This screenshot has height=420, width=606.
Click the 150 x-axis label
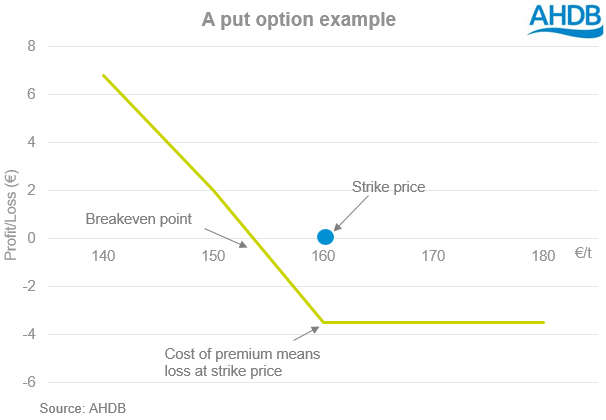pos(212,257)
